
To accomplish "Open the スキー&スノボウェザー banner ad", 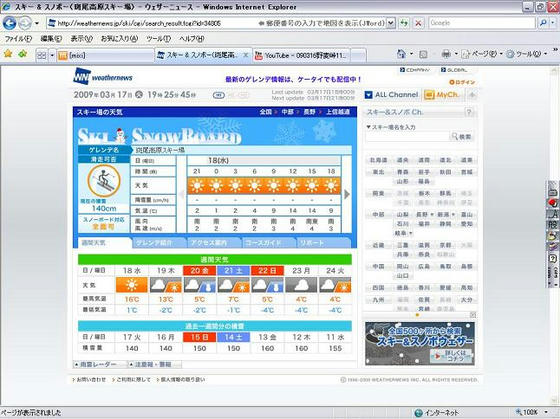I will point(420,343).
